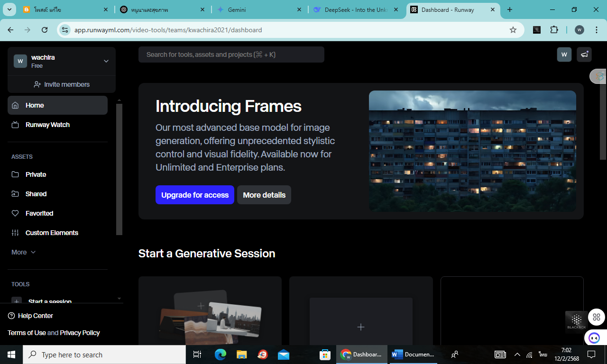The height and width of the screenshot is (364, 607).
Task: Click the Upgrade for access button
Action: (x=195, y=195)
